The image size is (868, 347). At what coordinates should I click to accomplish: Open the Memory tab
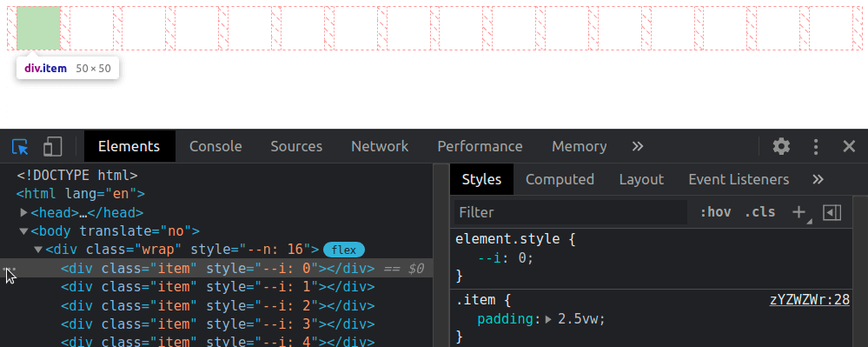click(579, 146)
